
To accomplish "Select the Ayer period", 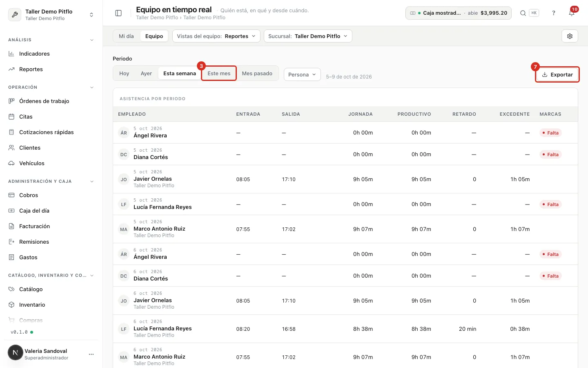I will point(146,73).
